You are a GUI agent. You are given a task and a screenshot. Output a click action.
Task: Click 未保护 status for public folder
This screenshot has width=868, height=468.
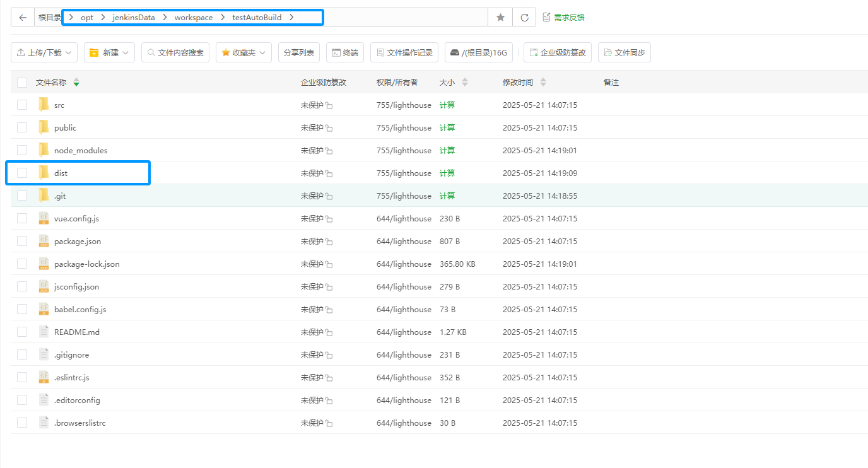pyautogui.click(x=312, y=128)
